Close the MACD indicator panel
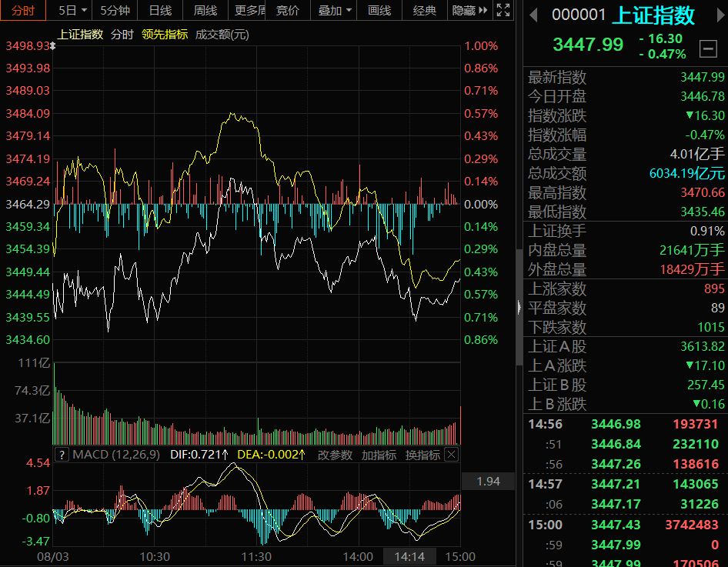The image size is (728, 567). coord(452,455)
